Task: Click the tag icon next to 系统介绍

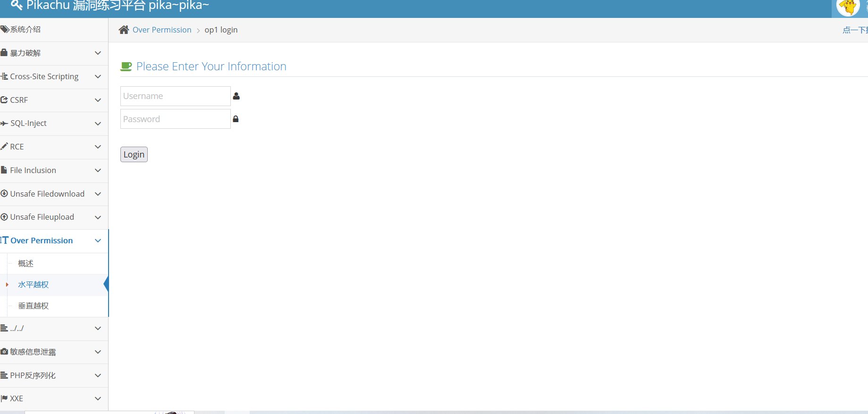Action: pyautogui.click(x=5, y=29)
